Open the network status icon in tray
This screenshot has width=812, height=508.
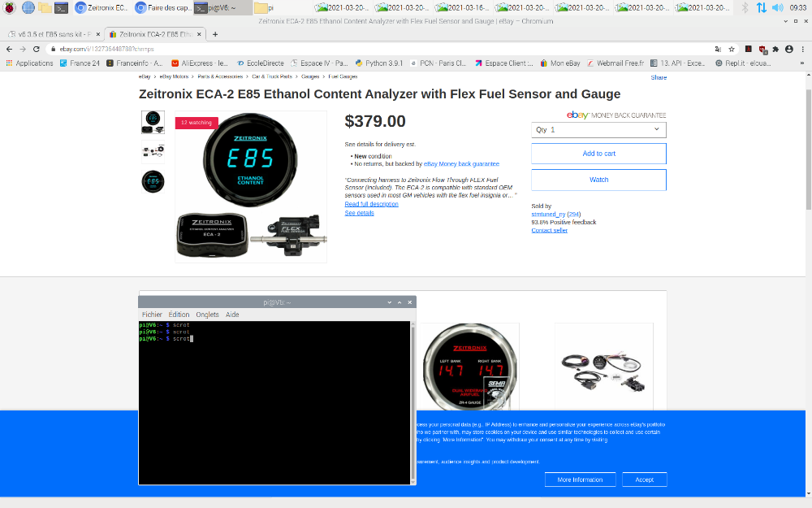tap(761, 7)
